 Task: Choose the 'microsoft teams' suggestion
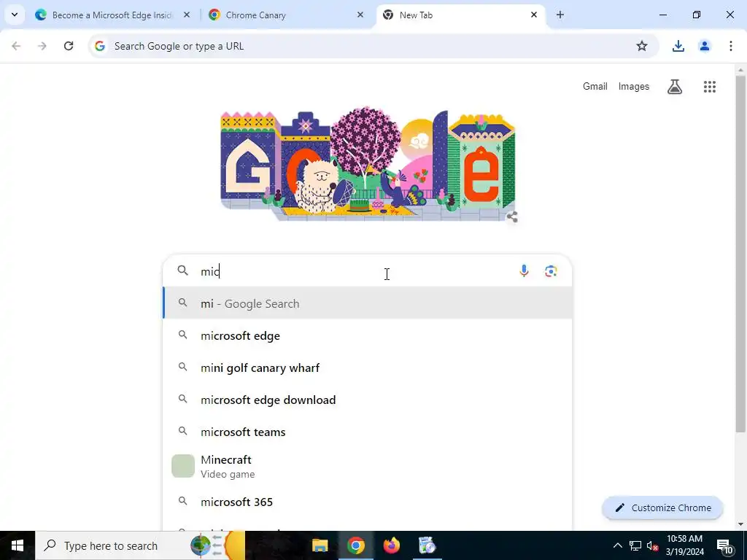pyautogui.click(x=368, y=432)
